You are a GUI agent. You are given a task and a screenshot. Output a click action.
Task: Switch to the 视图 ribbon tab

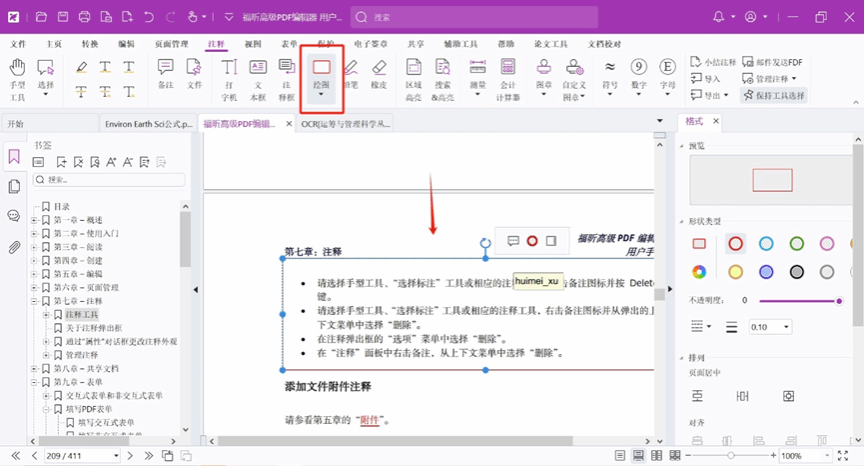(253, 44)
